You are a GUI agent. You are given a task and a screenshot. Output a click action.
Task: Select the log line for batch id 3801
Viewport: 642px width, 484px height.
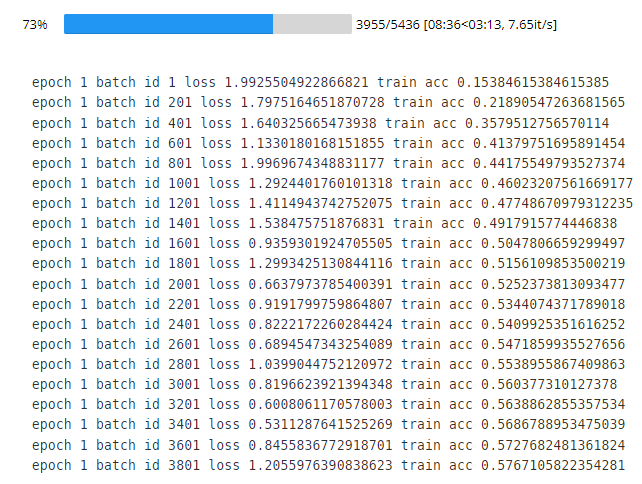tap(328, 466)
